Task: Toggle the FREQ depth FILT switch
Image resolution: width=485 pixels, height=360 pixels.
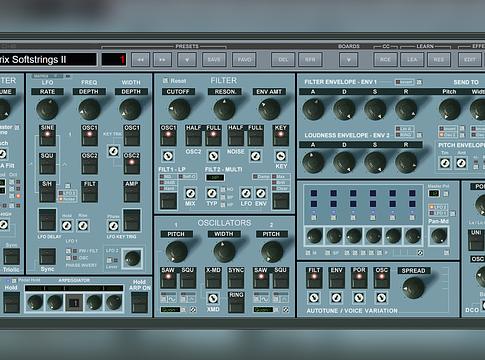Action: click(89, 192)
